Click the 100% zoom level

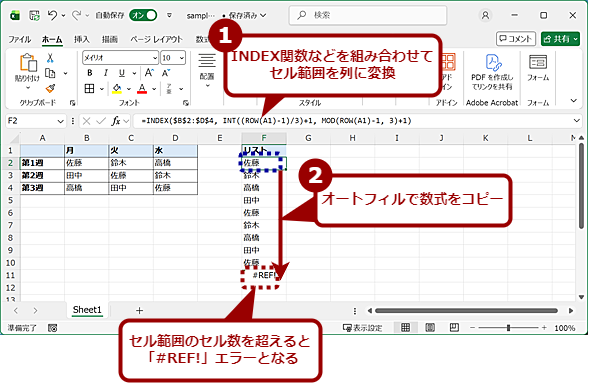565,328
